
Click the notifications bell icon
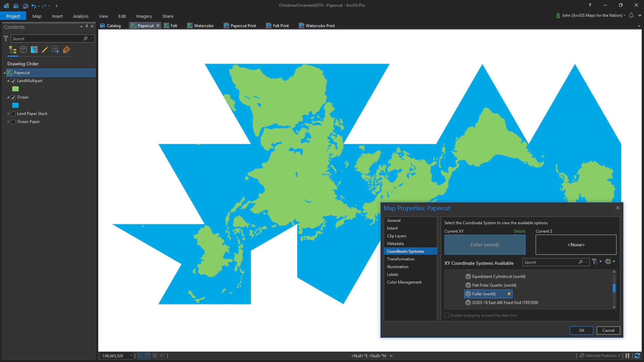[x=631, y=15]
